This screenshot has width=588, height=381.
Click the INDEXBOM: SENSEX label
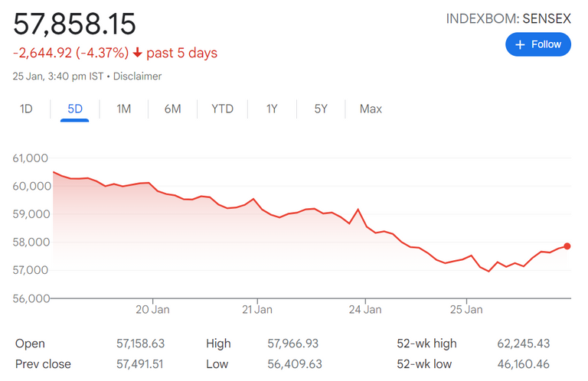pyautogui.click(x=508, y=18)
